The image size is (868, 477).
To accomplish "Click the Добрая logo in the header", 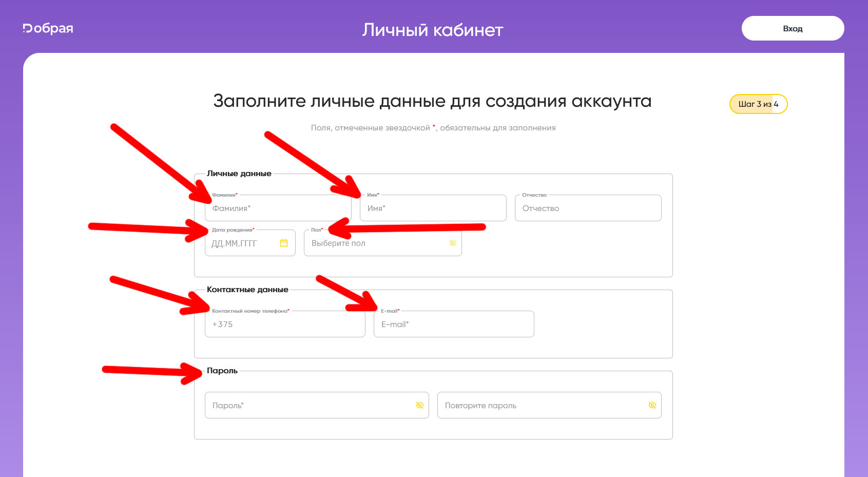I will 47,28.
